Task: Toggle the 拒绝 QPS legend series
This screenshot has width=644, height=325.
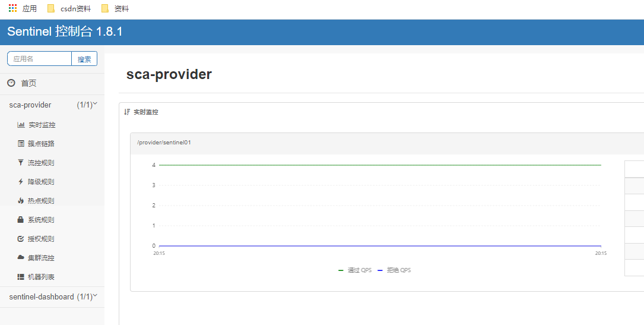Action: (394, 270)
